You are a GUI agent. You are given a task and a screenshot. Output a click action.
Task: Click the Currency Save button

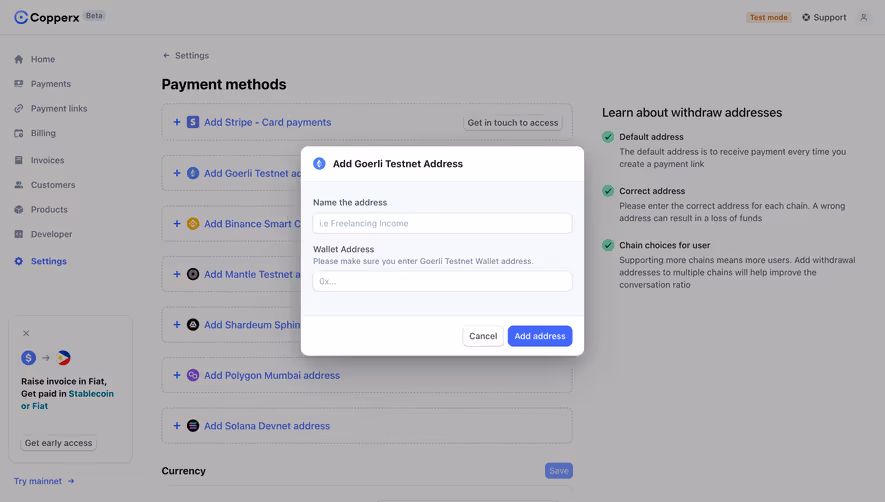click(x=559, y=471)
